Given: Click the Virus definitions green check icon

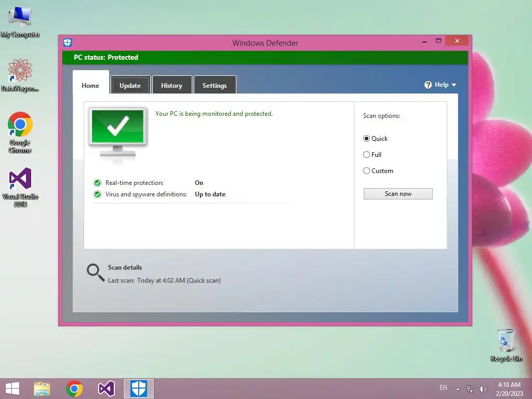Looking at the screenshot, I should 97,194.
